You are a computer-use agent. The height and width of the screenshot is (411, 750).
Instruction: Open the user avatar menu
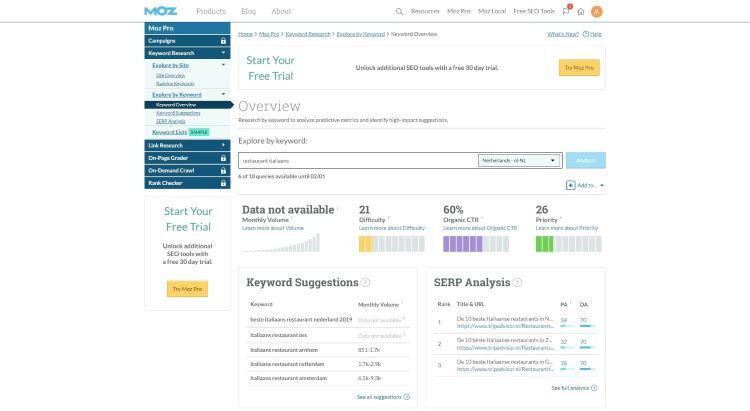[596, 11]
